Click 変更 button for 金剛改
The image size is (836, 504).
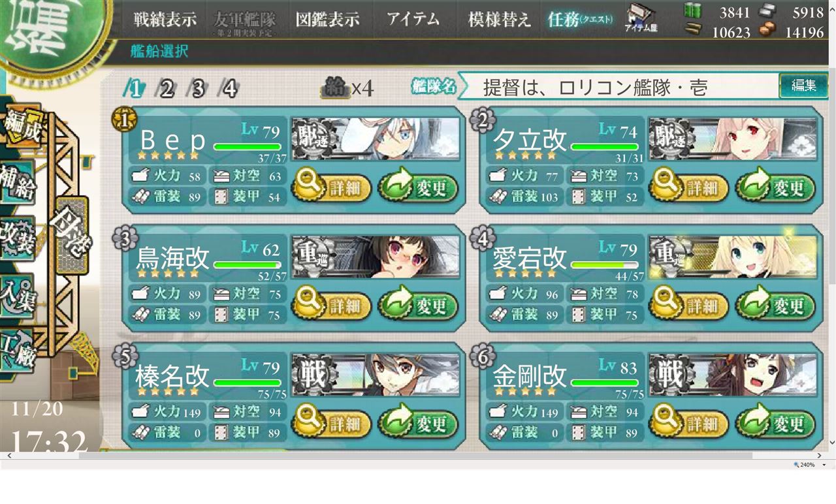coord(775,424)
